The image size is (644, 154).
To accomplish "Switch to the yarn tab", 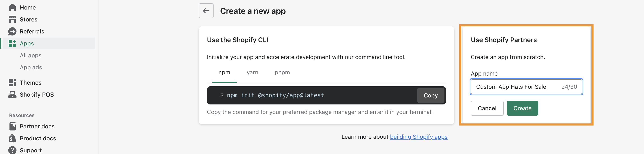I will pyautogui.click(x=253, y=73).
